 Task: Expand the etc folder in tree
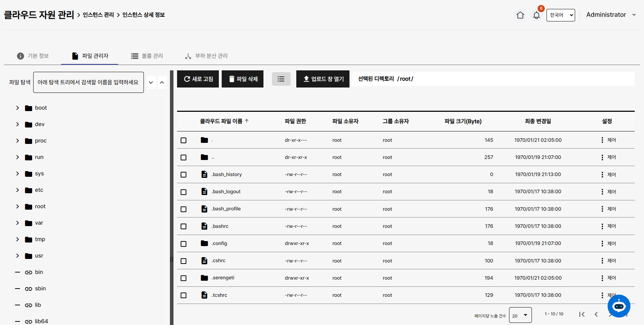point(17,190)
